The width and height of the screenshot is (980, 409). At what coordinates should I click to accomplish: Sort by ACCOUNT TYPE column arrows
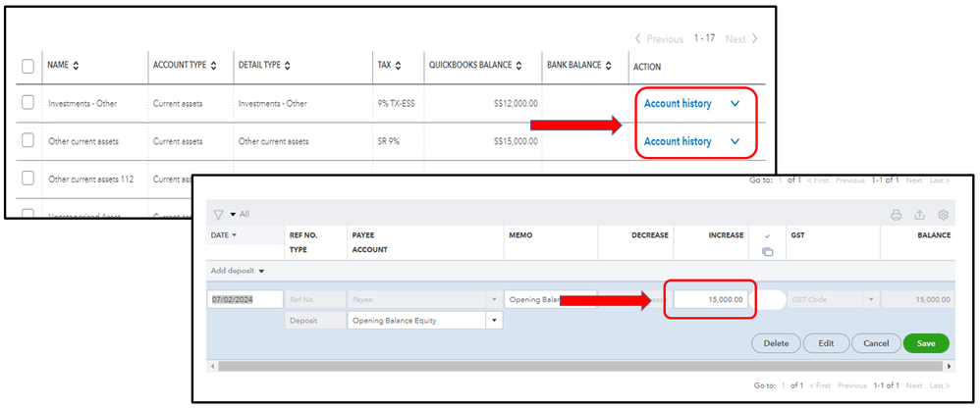pyautogui.click(x=214, y=66)
